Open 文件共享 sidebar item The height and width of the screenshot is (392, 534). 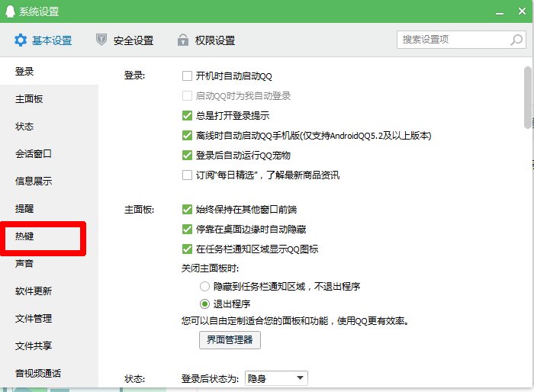coord(49,346)
